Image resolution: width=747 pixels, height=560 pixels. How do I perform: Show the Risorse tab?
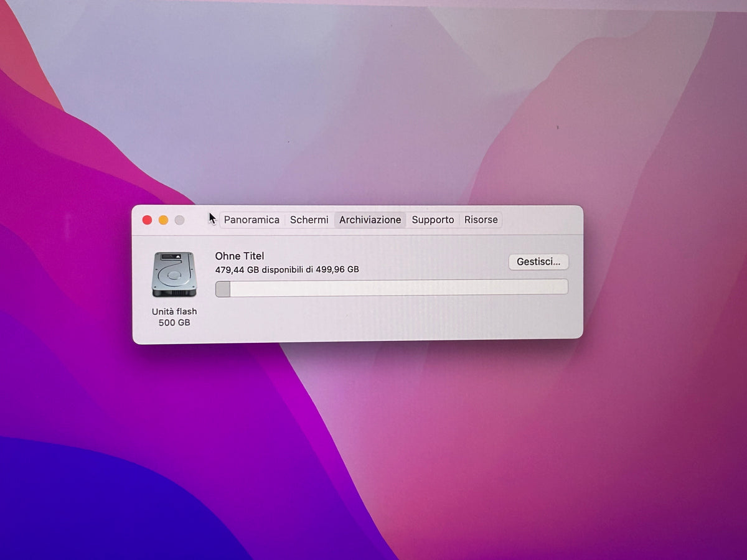[x=481, y=220]
